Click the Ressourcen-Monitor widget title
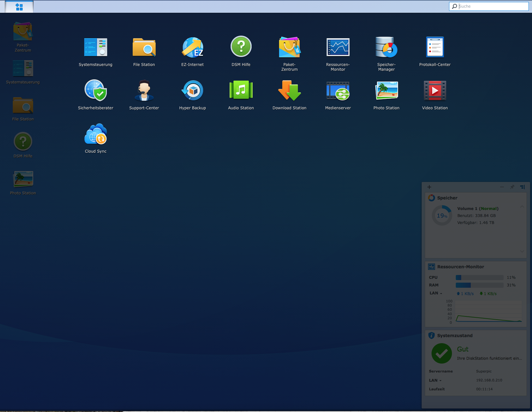Viewport: 532px width, 412px height. (461, 267)
